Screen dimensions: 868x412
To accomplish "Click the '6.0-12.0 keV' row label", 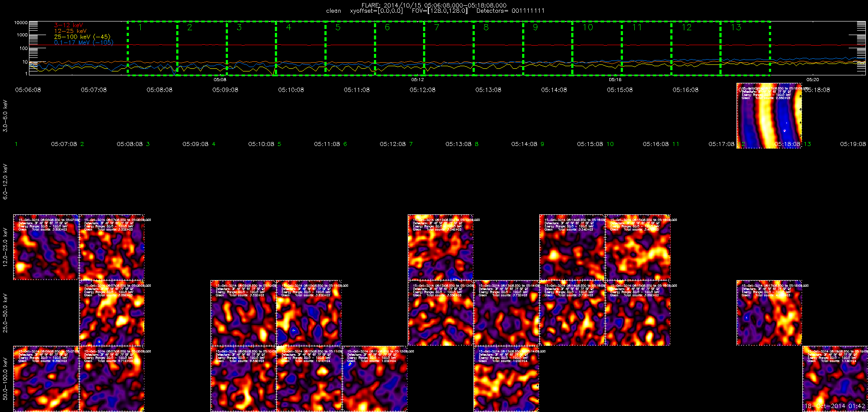I will (x=5, y=181).
